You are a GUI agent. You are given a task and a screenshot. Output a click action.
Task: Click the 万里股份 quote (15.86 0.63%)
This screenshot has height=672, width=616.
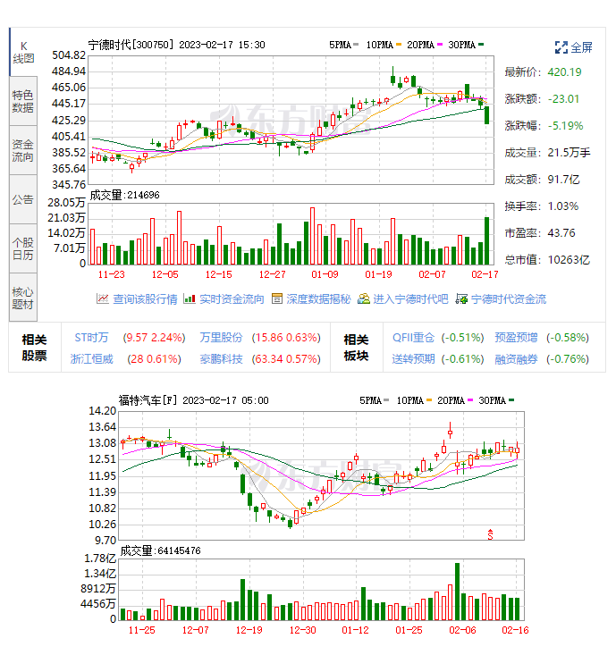(x=286, y=337)
